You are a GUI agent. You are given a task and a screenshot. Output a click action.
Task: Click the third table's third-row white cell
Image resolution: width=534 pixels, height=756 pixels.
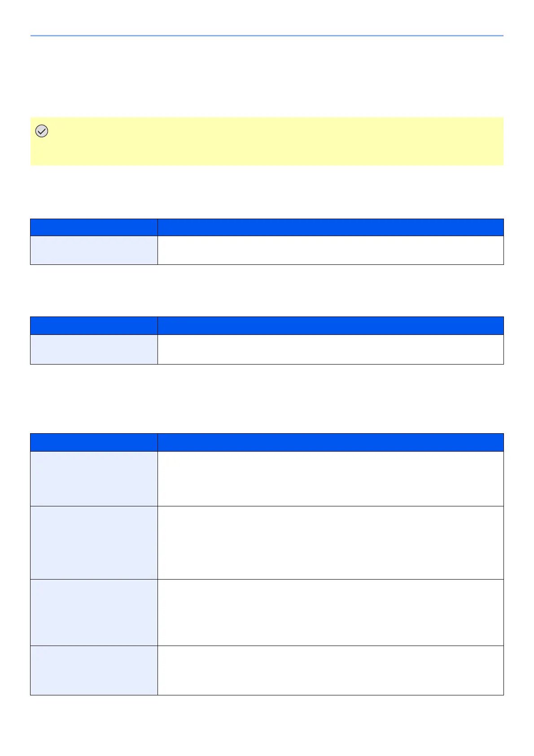point(330,612)
